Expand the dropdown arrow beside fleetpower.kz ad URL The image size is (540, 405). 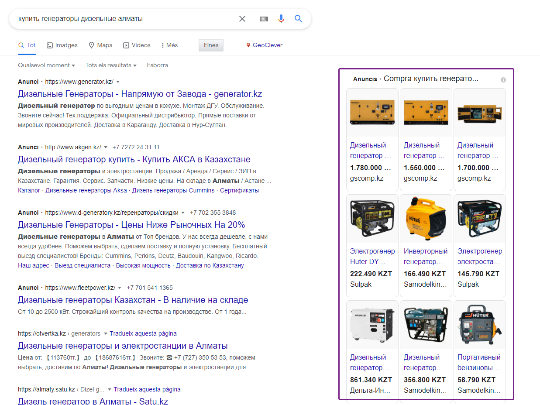coord(120,288)
